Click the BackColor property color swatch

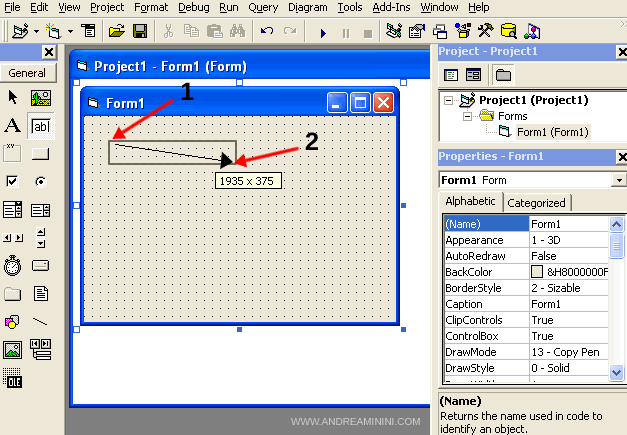(x=537, y=272)
